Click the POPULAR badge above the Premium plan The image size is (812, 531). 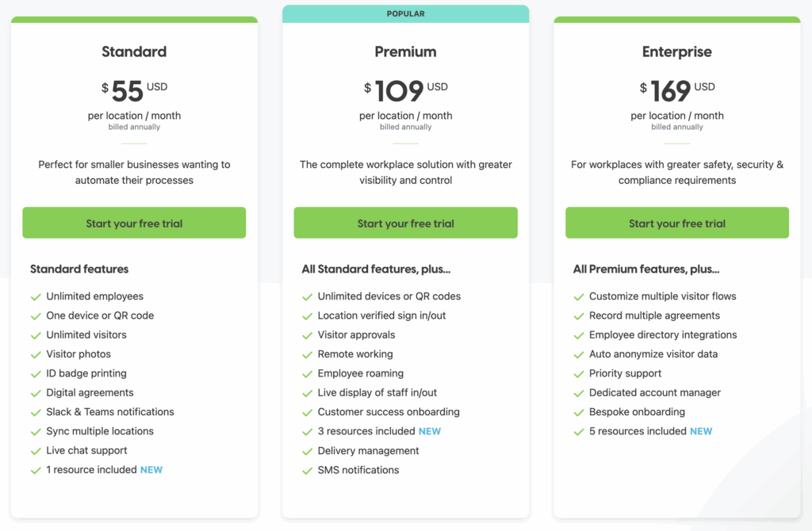[405, 13]
